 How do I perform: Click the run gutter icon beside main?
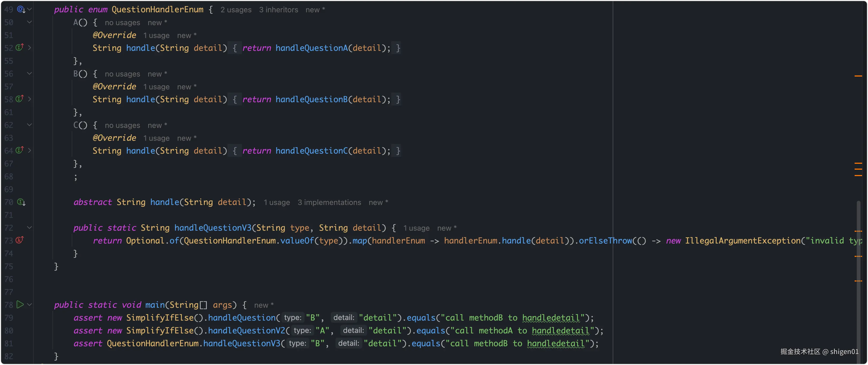point(20,305)
